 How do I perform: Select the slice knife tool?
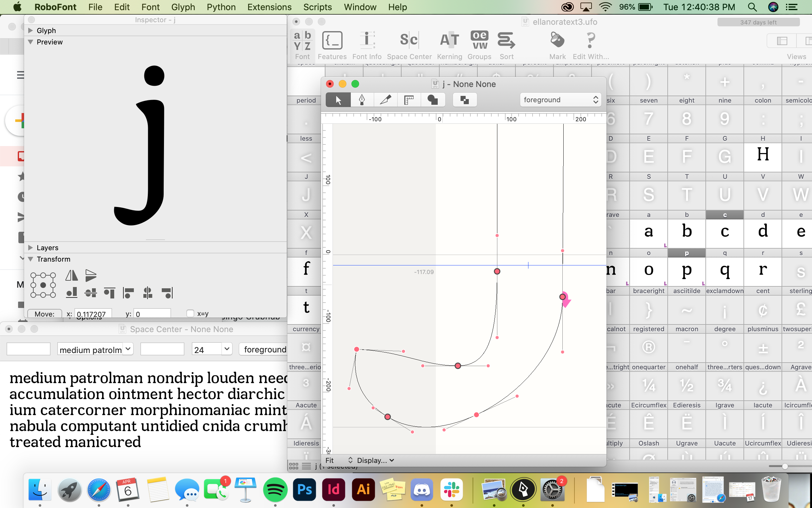tap(385, 100)
